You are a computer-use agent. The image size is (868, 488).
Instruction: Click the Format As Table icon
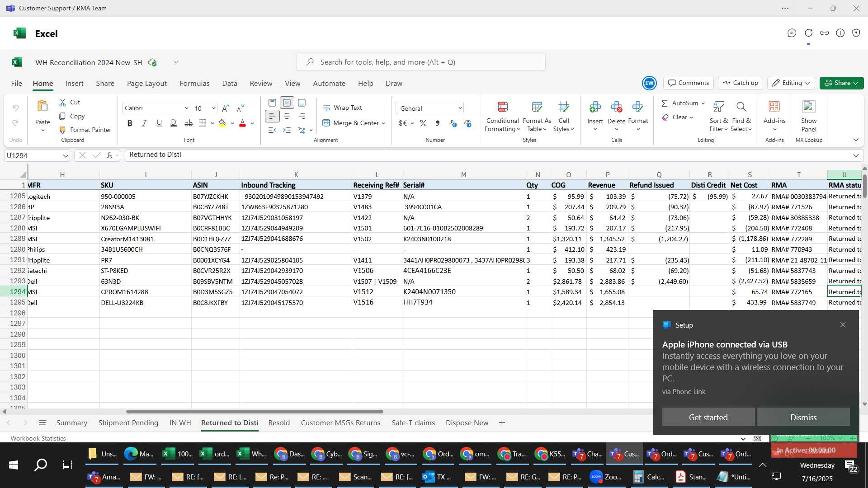(537, 107)
